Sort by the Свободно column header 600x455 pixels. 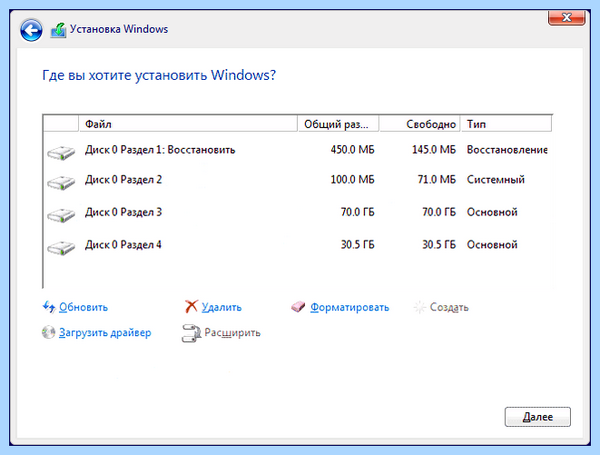coord(419,124)
